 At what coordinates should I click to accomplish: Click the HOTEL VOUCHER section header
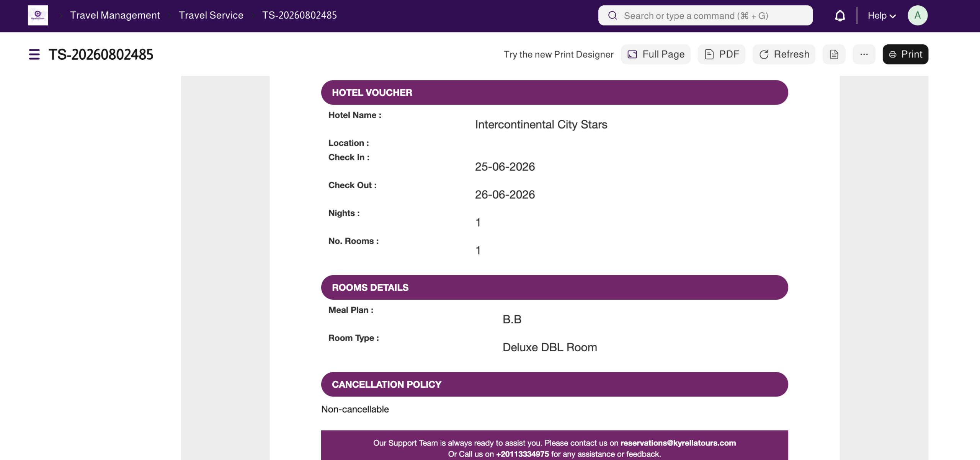click(554, 93)
